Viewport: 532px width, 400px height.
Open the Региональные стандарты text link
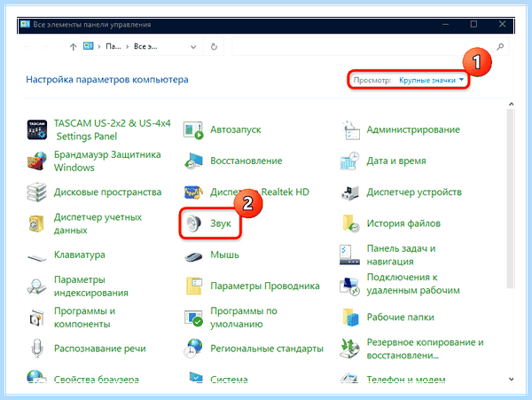[267, 349]
